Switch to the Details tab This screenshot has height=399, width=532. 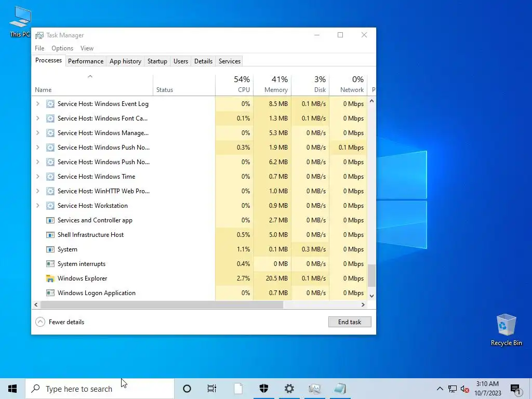point(203,61)
